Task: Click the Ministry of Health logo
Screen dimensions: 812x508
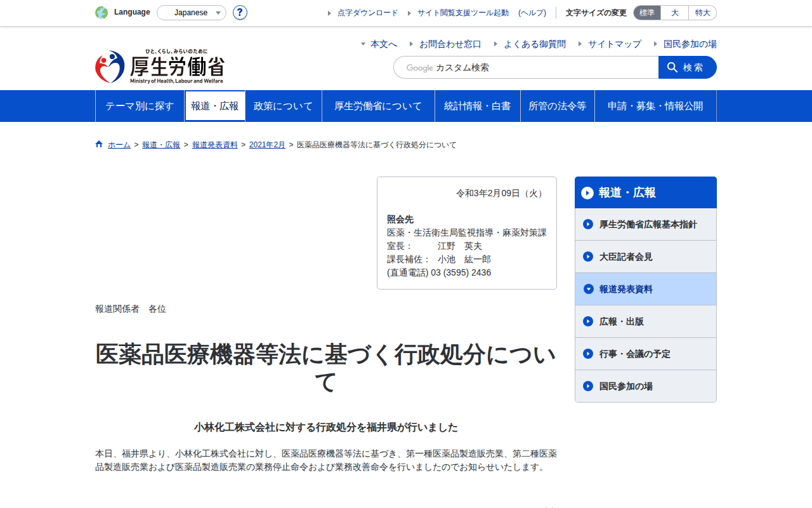Action: click(x=159, y=67)
